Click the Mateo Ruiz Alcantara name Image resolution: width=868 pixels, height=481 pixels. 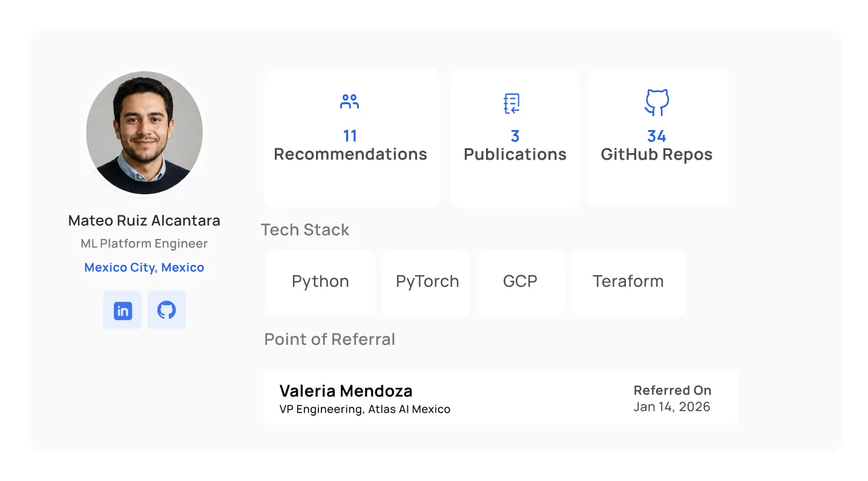[144, 220]
